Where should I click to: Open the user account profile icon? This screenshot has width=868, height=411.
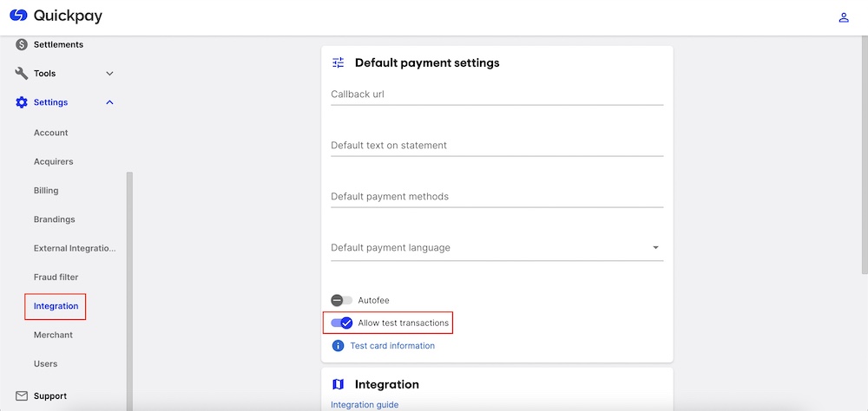(x=843, y=17)
